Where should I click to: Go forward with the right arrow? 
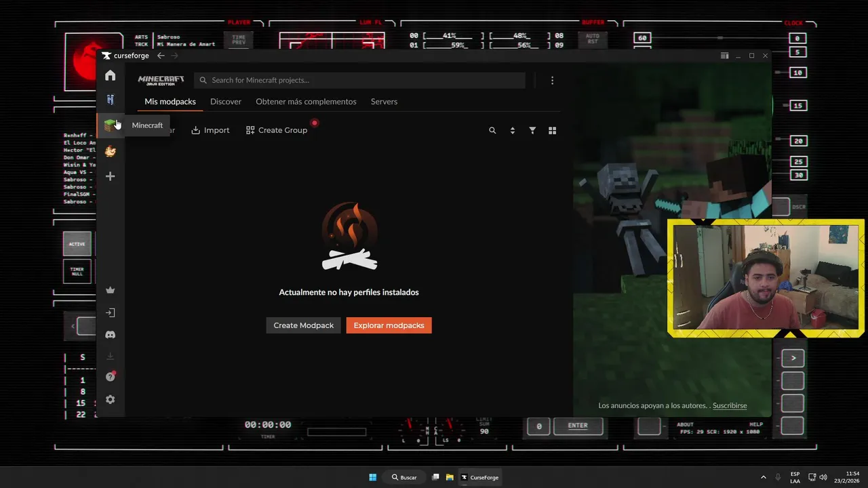pyautogui.click(x=174, y=56)
